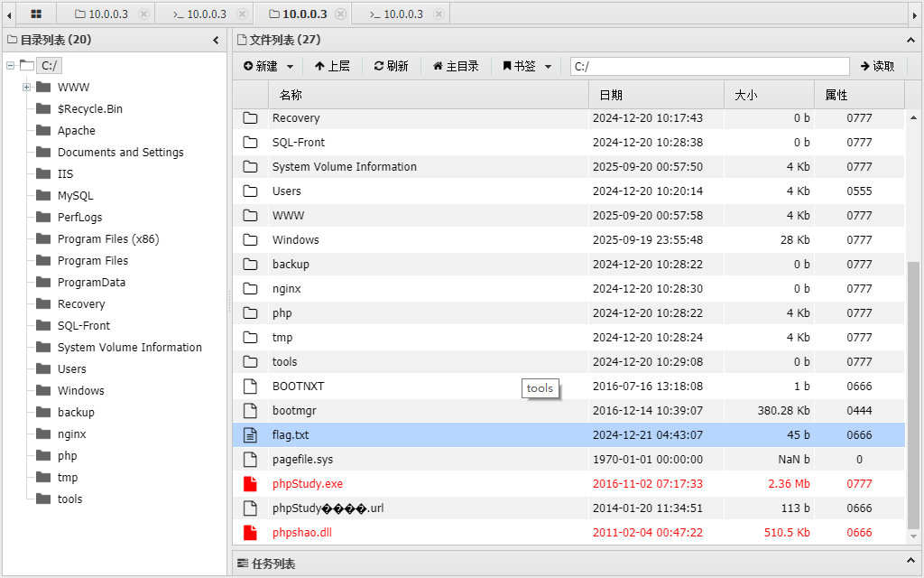Click the backup folder icon in file list
The width and height of the screenshot is (924, 578).
pyautogui.click(x=251, y=265)
